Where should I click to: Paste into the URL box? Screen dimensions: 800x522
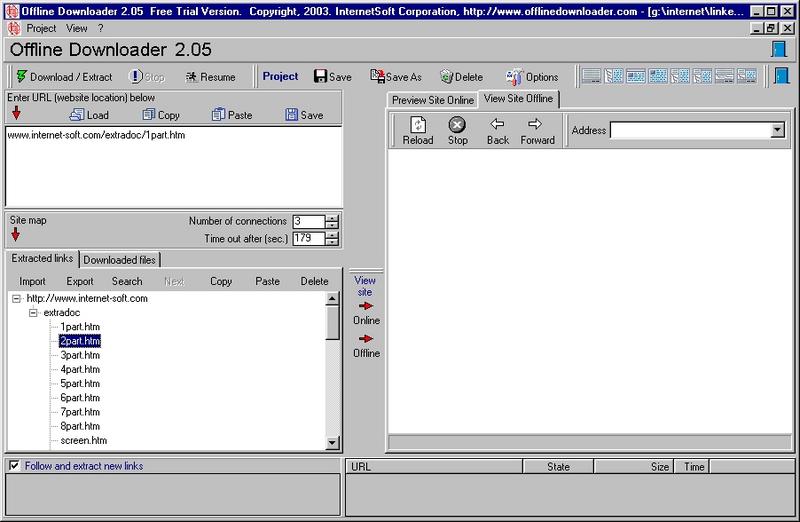tap(232, 115)
